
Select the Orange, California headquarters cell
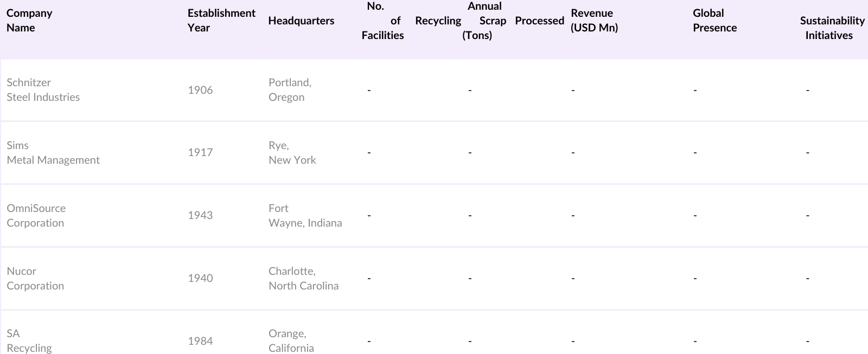coord(291,341)
